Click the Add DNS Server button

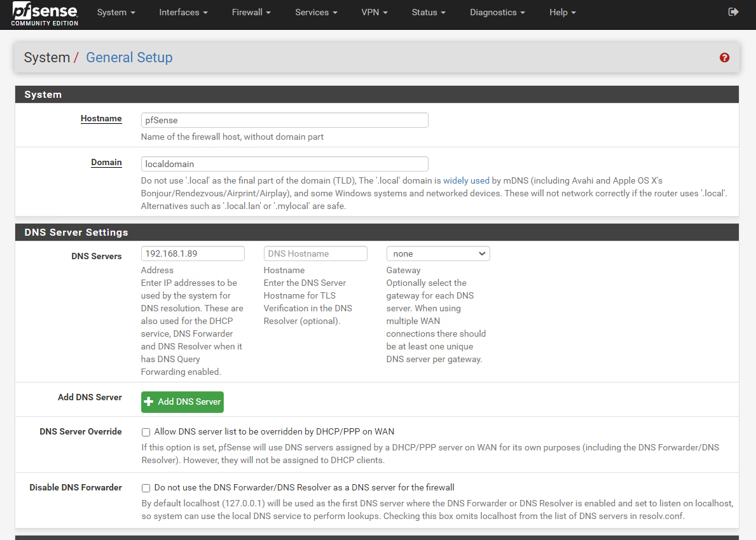182,402
